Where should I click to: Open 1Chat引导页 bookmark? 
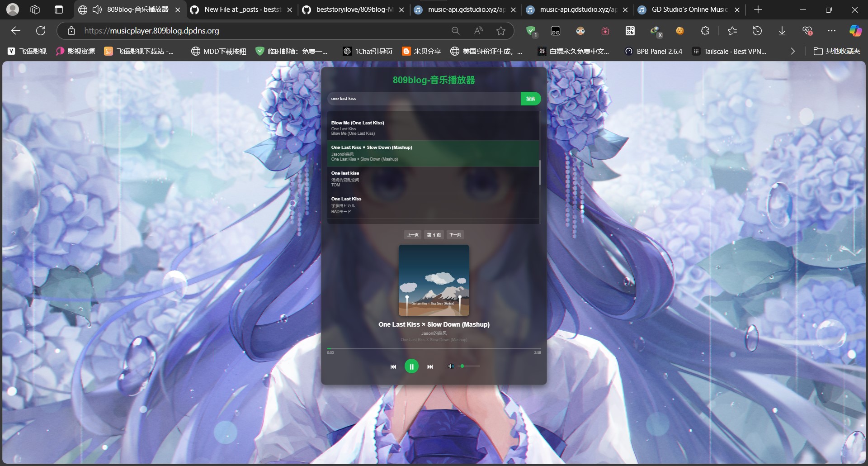point(368,52)
